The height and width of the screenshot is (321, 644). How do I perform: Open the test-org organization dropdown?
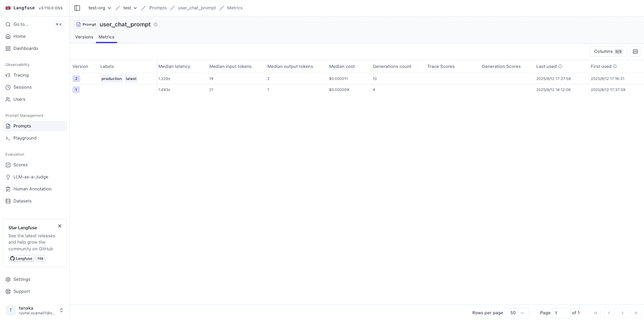click(100, 8)
